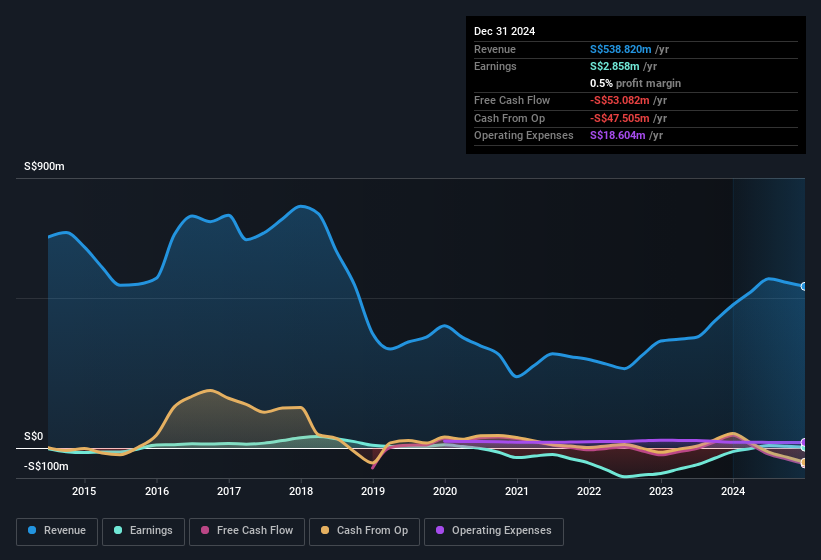The height and width of the screenshot is (560, 821).
Task: Click the Dec 31 2024 tooltip header
Action: (504, 31)
